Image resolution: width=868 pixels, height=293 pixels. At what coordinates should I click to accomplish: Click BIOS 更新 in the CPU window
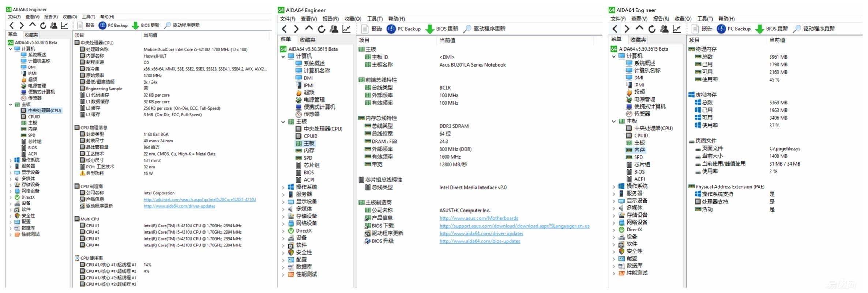pos(146,25)
